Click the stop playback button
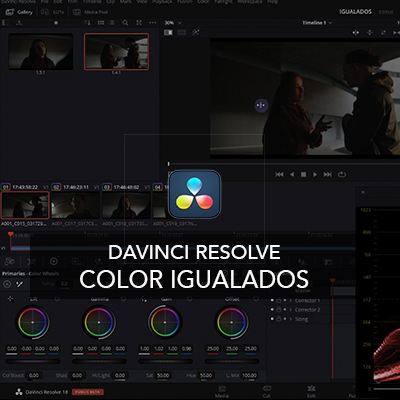400x400 pixels. 303,174
